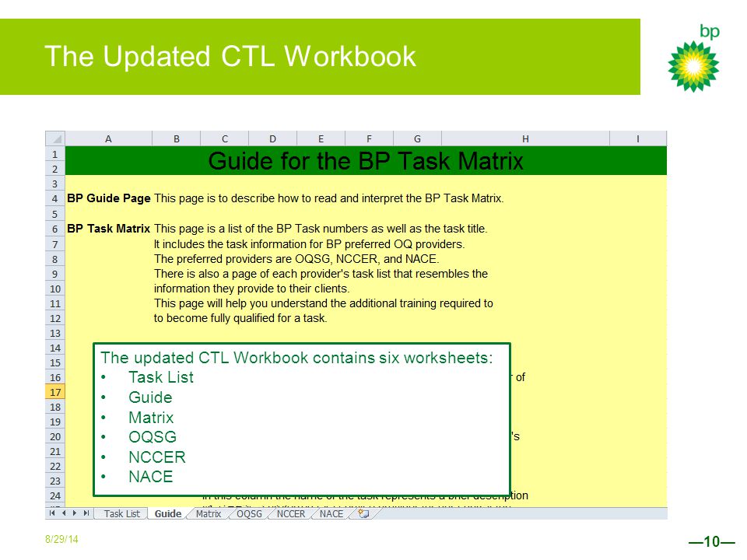The image size is (747, 560).
Task: Open the NACE worksheet tab
Action: click(331, 514)
